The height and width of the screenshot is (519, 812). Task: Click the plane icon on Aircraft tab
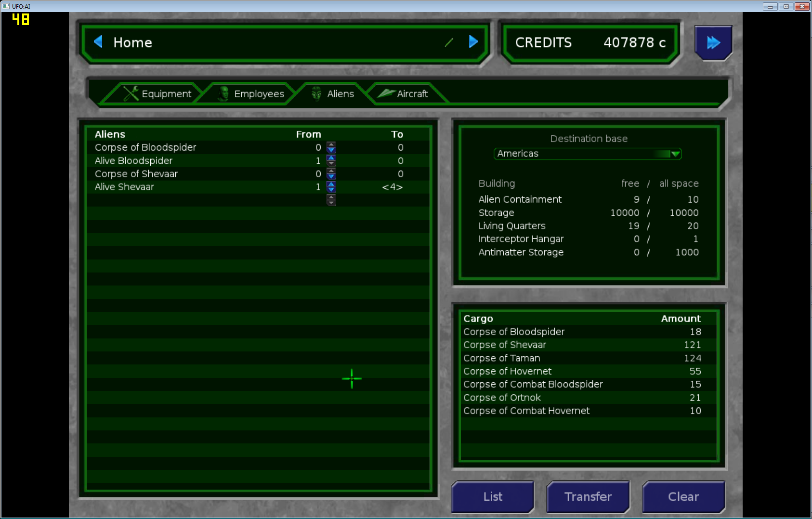point(386,93)
